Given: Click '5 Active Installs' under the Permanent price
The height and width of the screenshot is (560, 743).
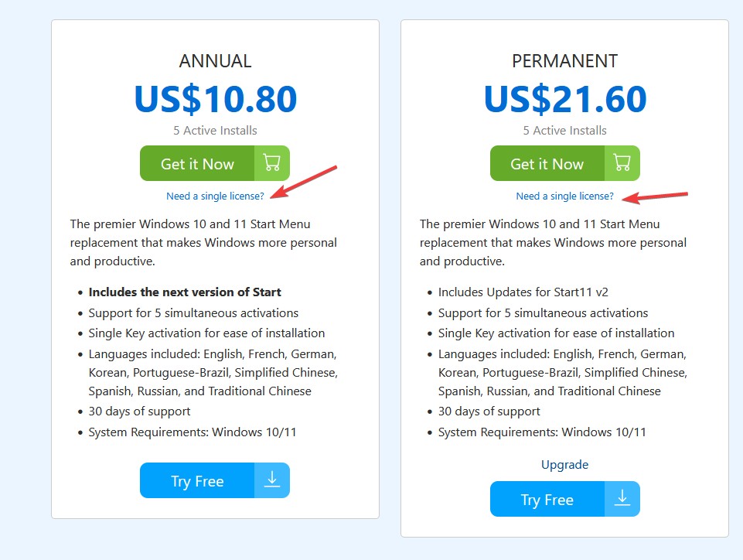Looking at the screenshot, I should 564,130.
